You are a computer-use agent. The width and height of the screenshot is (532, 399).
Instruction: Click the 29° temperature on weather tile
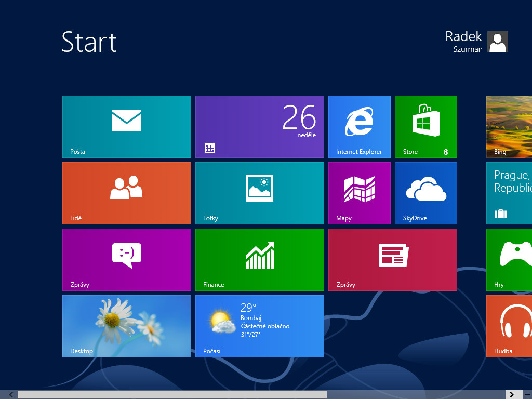tap(248, 308)
